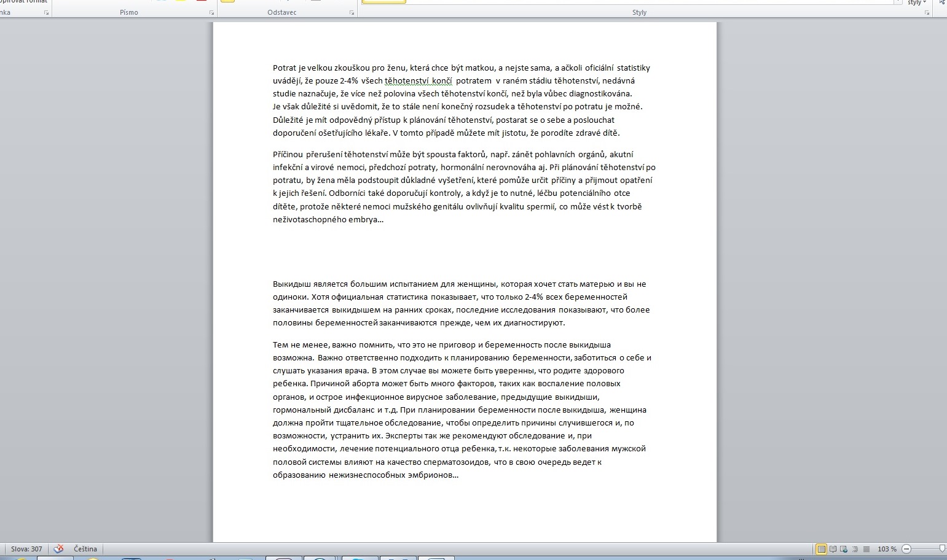The height and width of the screenshot is (560, 947).
Task: Click the word "neživotaschopného"
Action: click(x=310, y=220)
